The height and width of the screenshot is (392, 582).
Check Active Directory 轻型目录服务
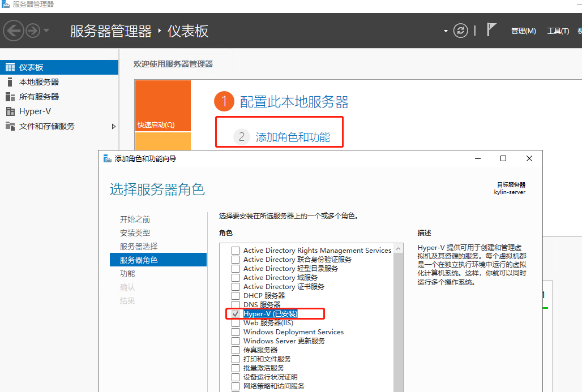point(236,269)
